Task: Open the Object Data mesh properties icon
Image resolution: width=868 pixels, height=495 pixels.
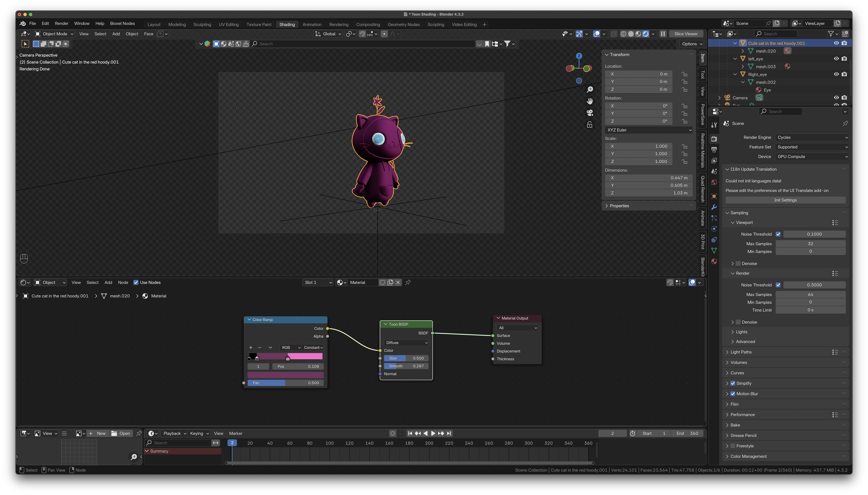Action: 714,251
